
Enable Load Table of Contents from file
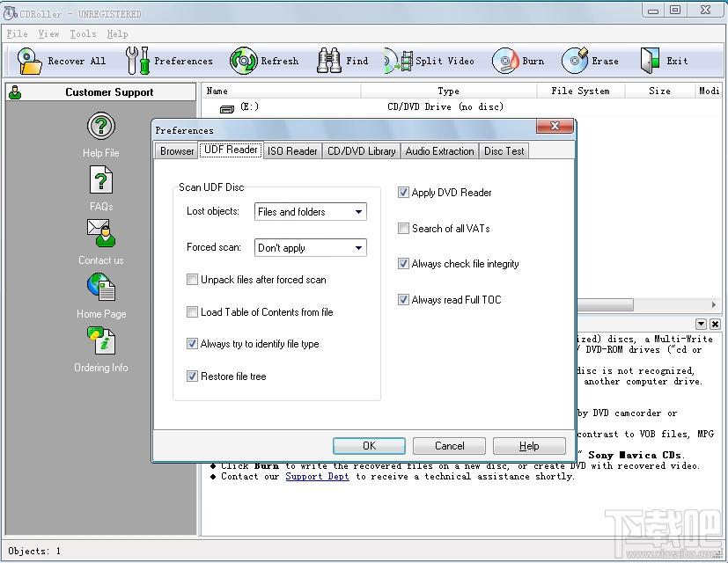tap(192, 312)
